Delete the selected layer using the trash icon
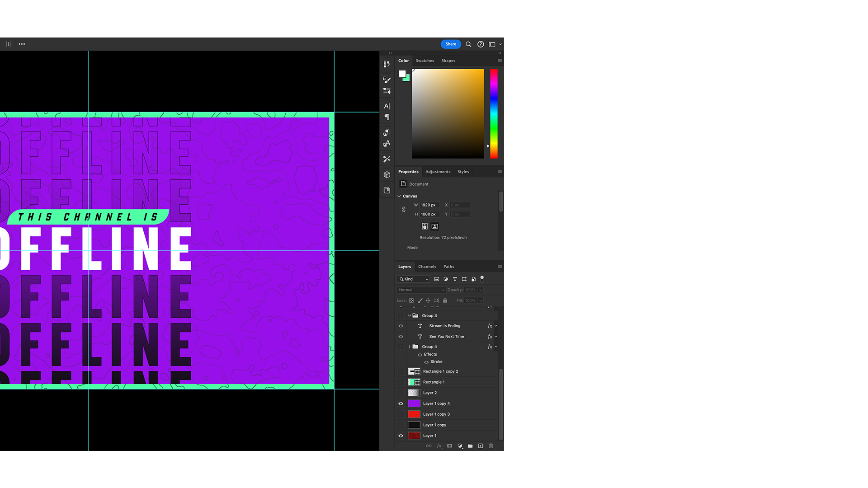The image size is (868, 488). [491, 446]
